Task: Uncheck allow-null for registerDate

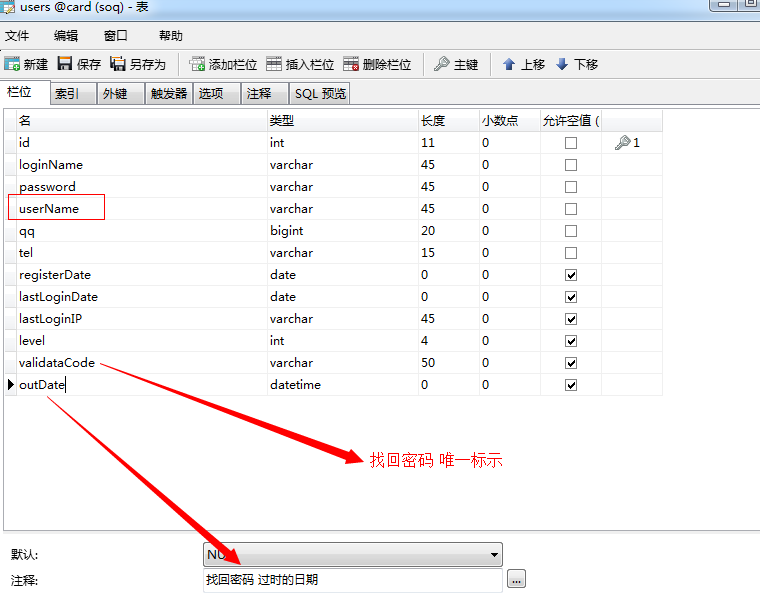Action: click(x=571, y=275)
